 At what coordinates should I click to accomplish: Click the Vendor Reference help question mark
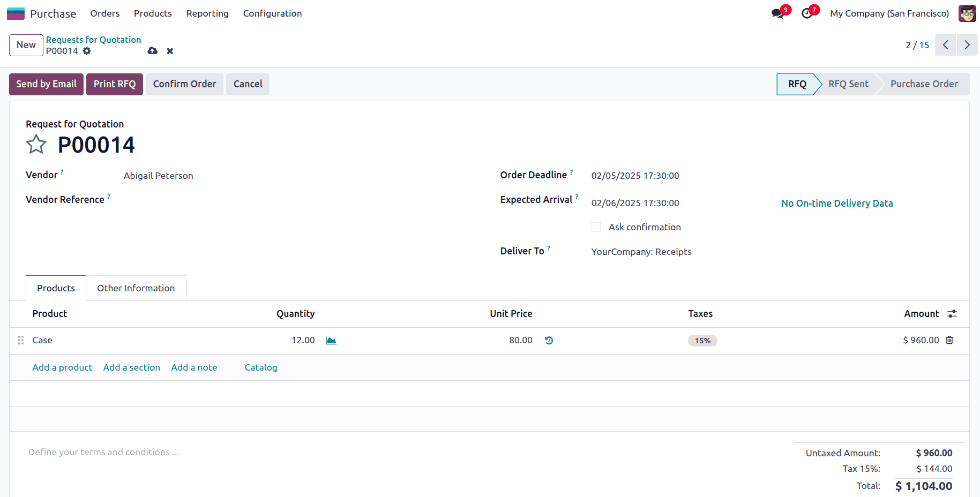(x=109, y=197)
